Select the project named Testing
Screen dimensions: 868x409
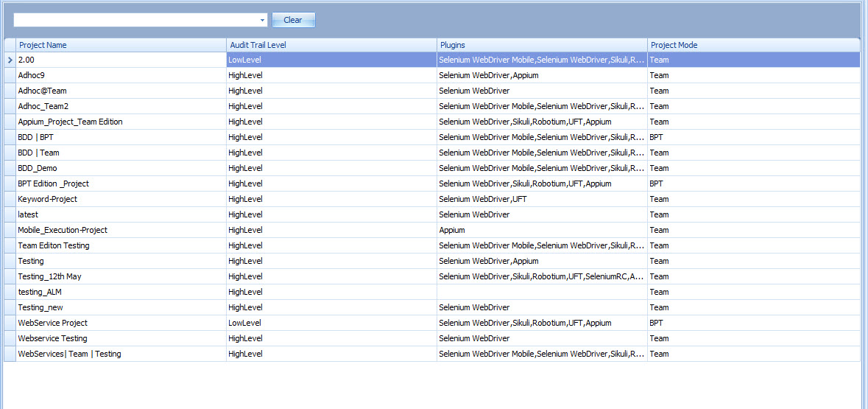pyautogui.click(x=121, y=261)
